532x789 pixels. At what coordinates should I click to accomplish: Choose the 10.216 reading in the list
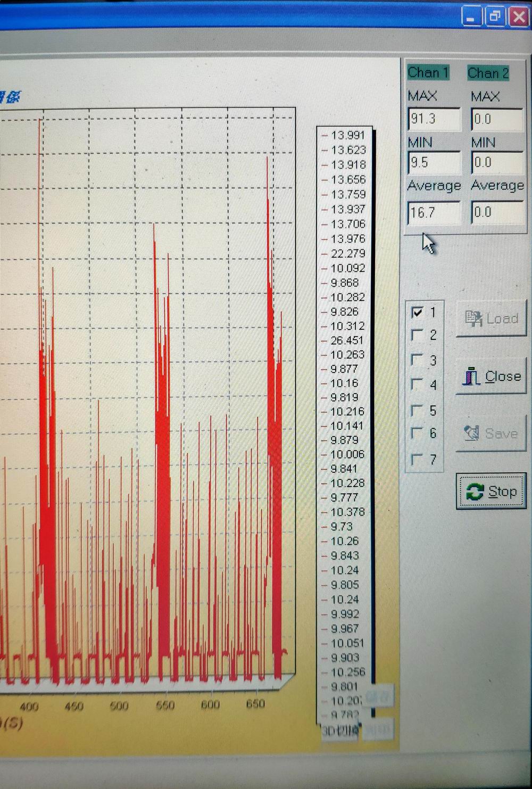click(347, 412)
